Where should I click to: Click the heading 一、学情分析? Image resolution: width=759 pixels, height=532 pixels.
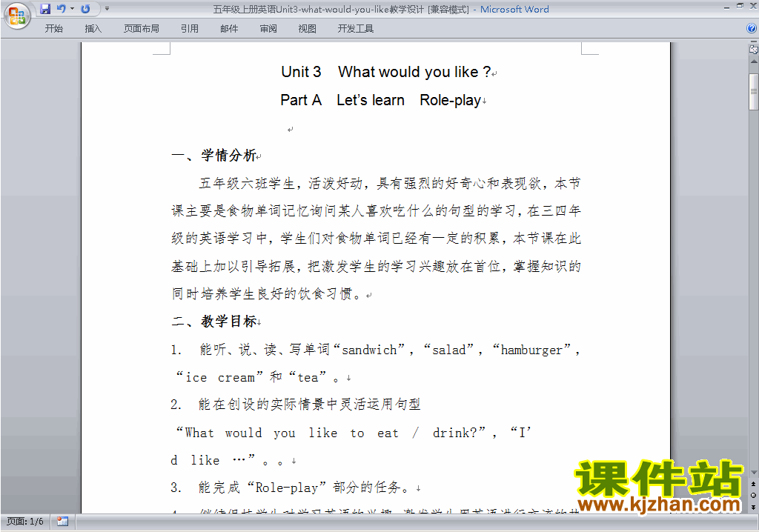[213, 156]
